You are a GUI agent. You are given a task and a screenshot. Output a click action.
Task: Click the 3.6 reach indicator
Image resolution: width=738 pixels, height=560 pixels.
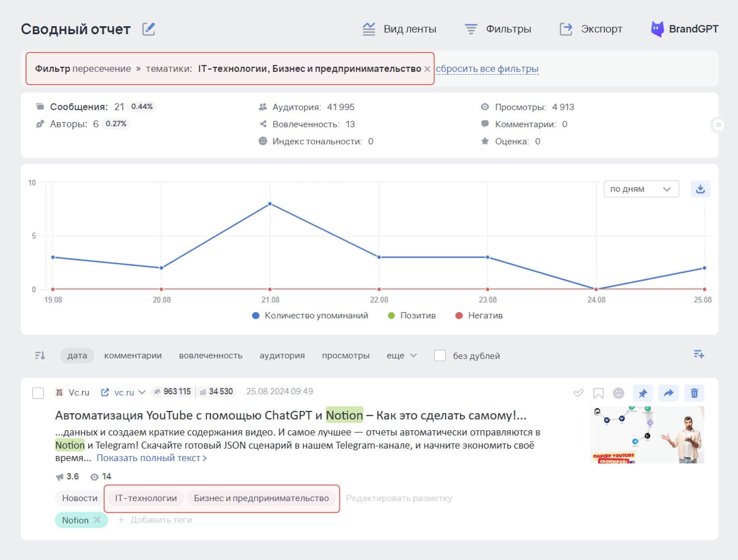click(67, 477)
